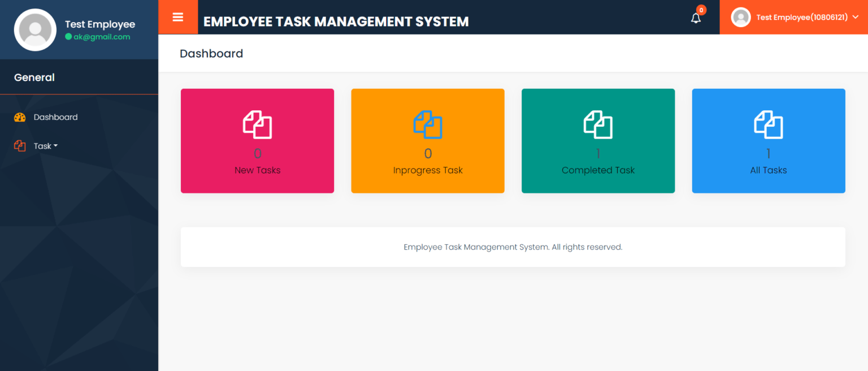Viewport: 868px width, 371px height.
Task: Click the Dashboard page heading
Action: (x=211, y=53)
